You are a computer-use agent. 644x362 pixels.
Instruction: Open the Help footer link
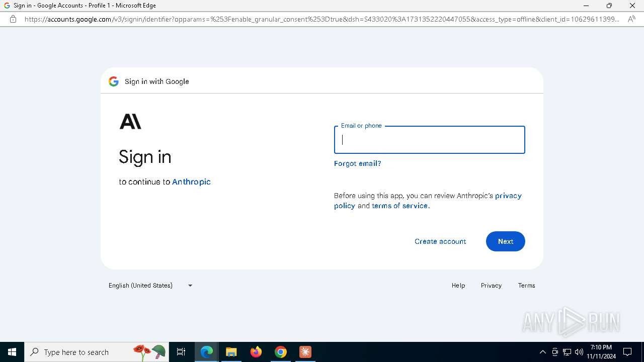(458, 285)
